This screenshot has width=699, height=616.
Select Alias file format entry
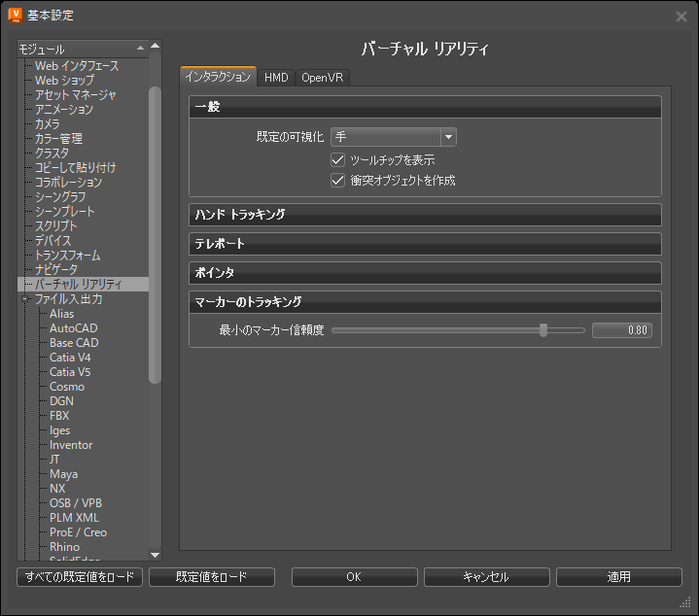point(61,314)
